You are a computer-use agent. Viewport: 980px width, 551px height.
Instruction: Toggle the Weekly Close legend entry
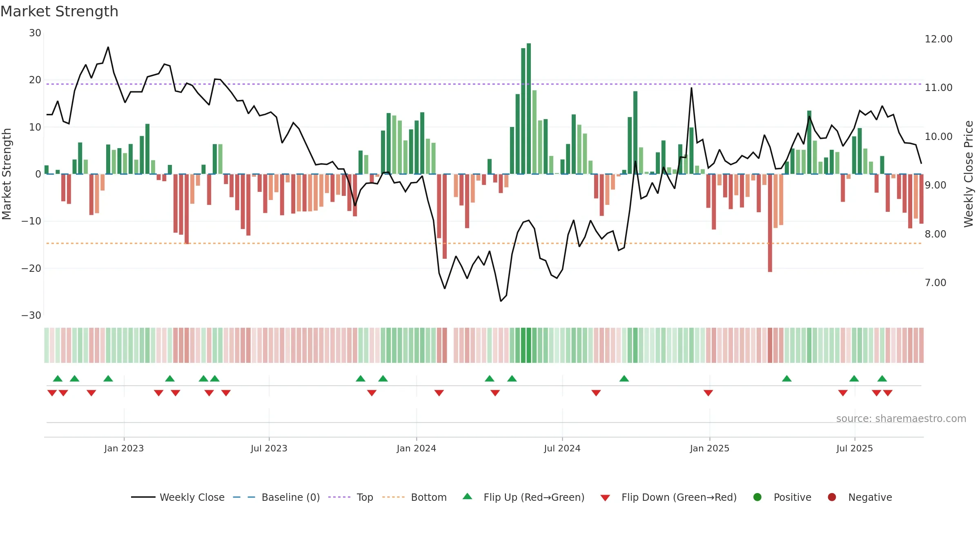178,497
